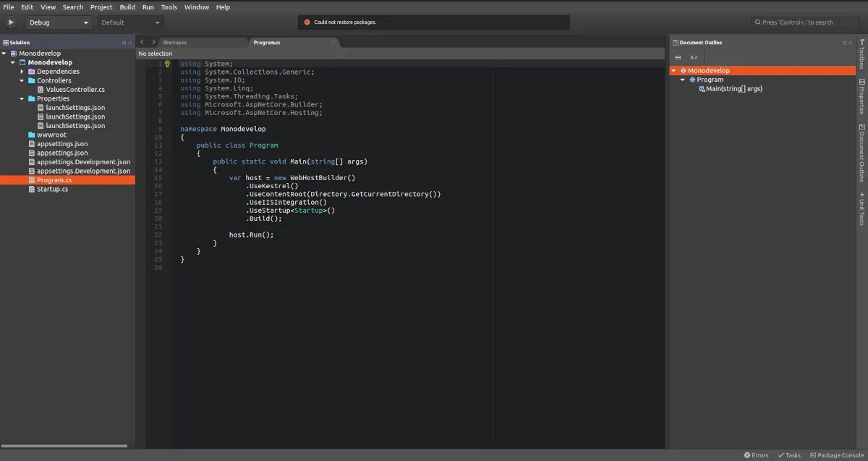Open the Default runtime dropdown
Viewport: 868px width, 461px height.
click(131, 22)
